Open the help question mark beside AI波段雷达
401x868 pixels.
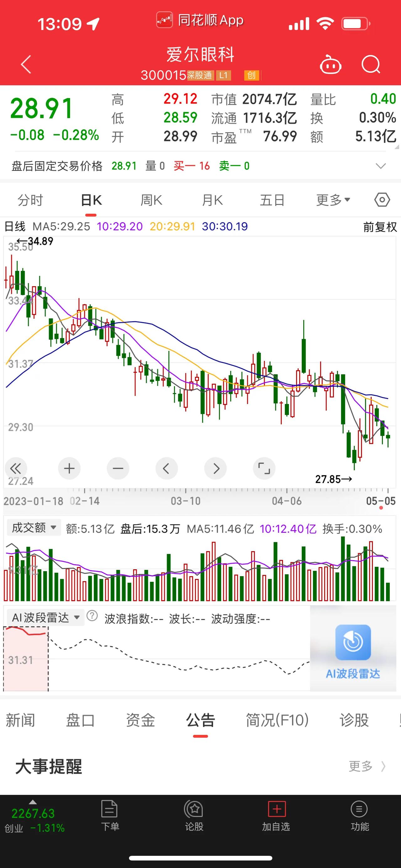pyautogui.click(x=92, y=616)
